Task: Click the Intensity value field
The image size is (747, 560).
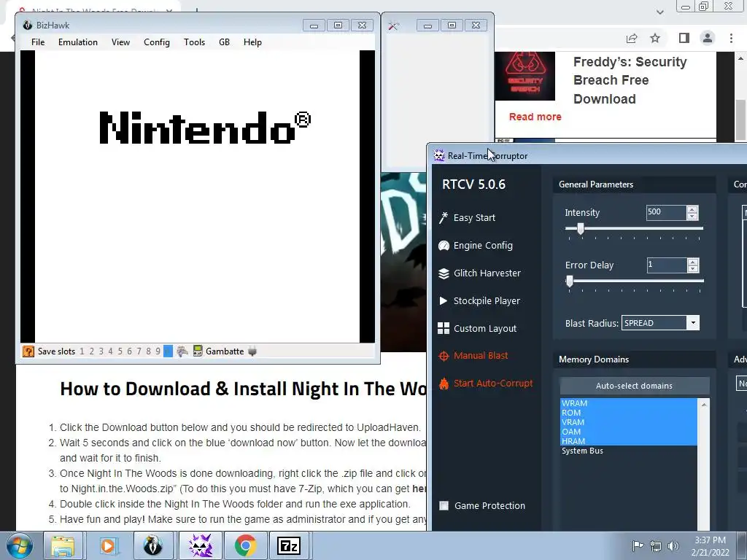Action: pos(665,212)
